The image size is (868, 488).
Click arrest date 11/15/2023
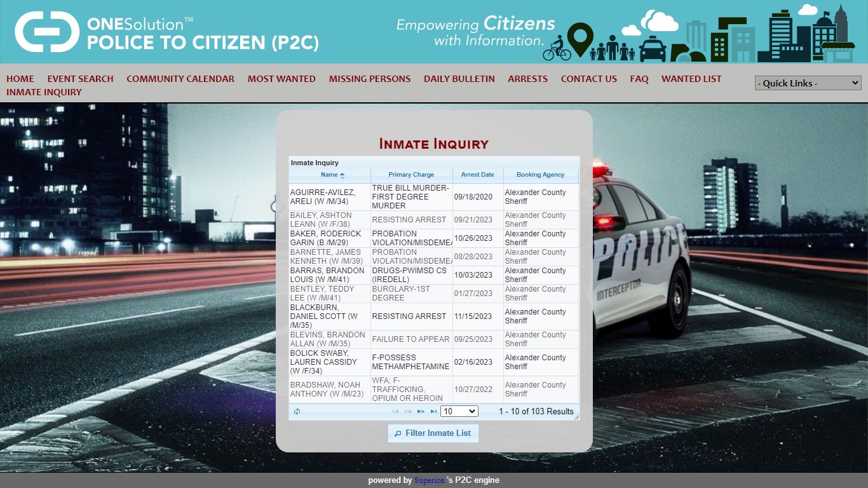pos(473,316)
